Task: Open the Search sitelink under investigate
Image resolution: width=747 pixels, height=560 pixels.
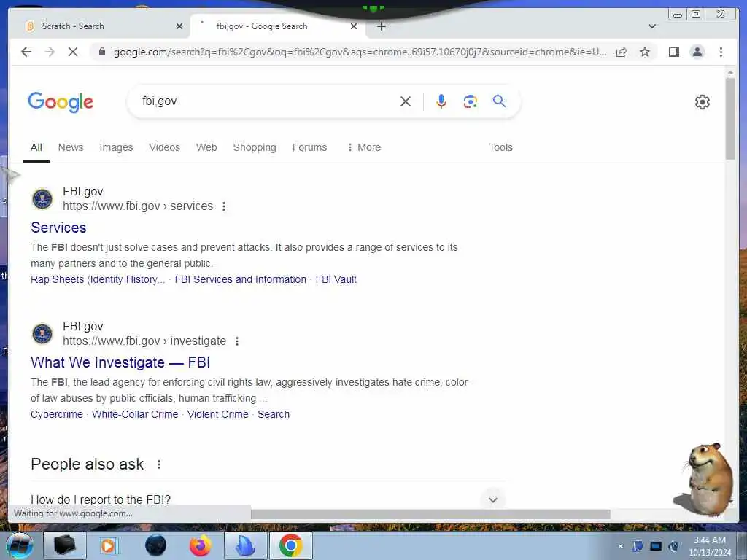Action: [274, 414]
